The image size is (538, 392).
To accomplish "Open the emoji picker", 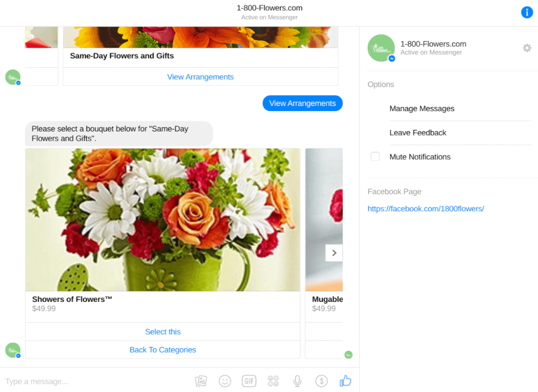I will click(225, 381).
